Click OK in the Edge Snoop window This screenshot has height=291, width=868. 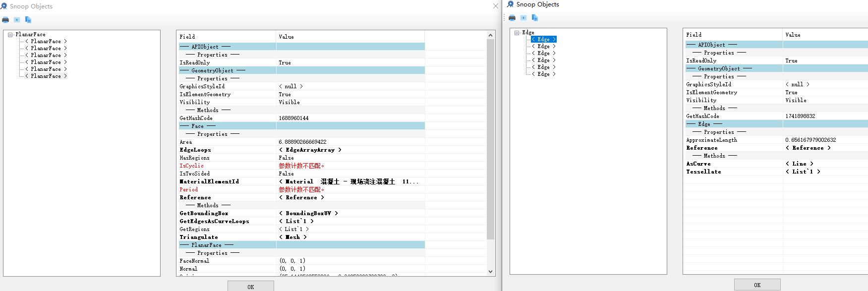757,285
